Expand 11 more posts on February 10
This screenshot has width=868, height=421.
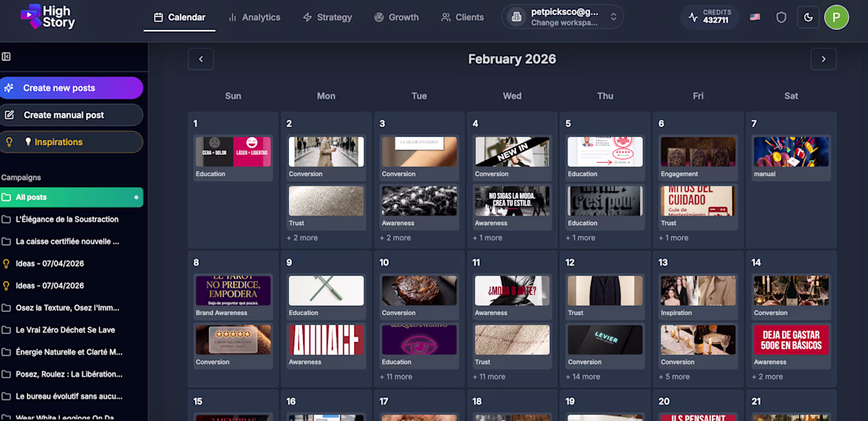pos(396,377)
